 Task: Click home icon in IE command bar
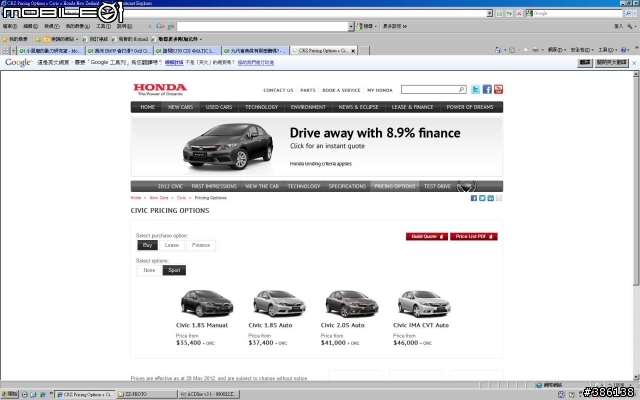click(x=498, y=50)
